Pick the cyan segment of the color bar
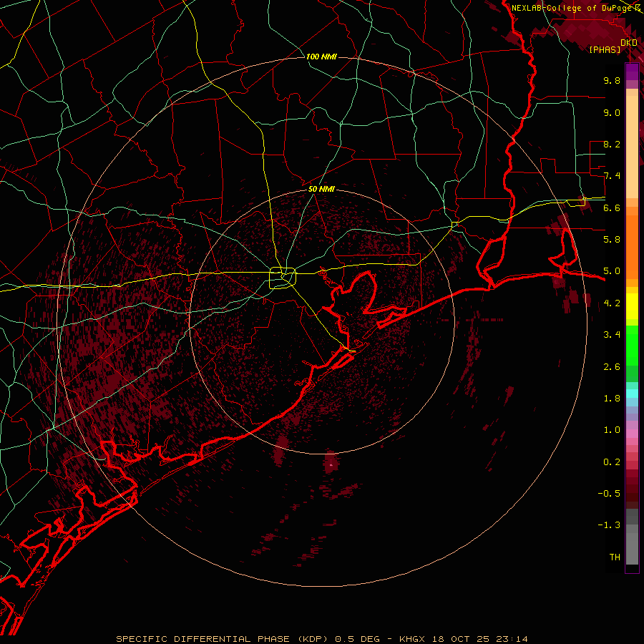644x644 pixels. (x=632, y=394)
